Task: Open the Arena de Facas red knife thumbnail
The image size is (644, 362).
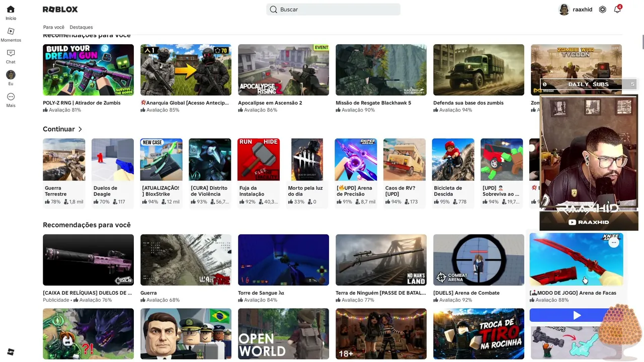Action: [x=576, y=259]
